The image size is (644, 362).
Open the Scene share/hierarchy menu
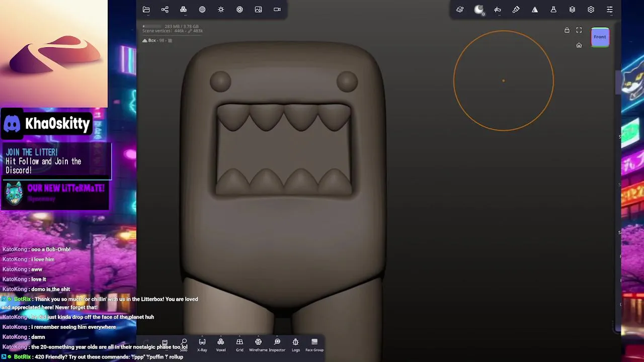coord(165,10)
